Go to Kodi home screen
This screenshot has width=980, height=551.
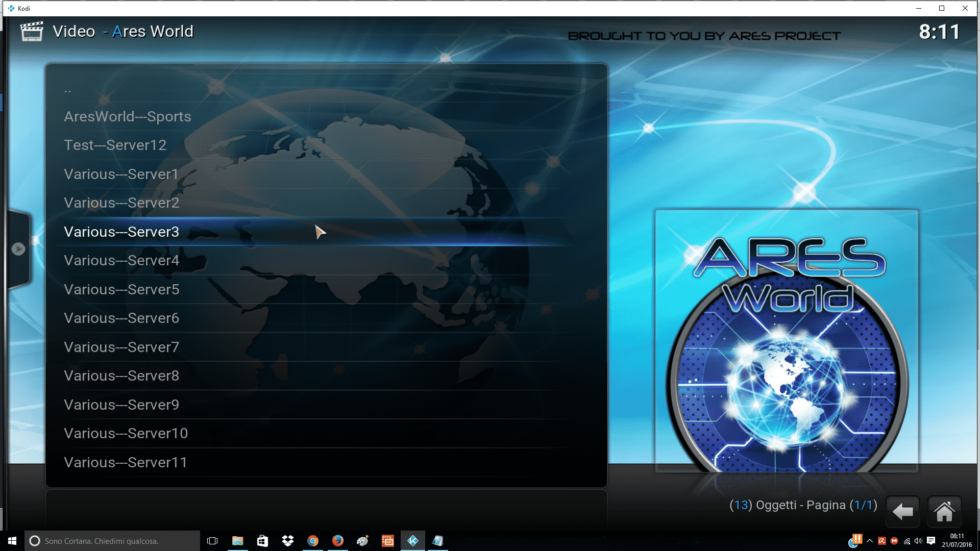944,511
